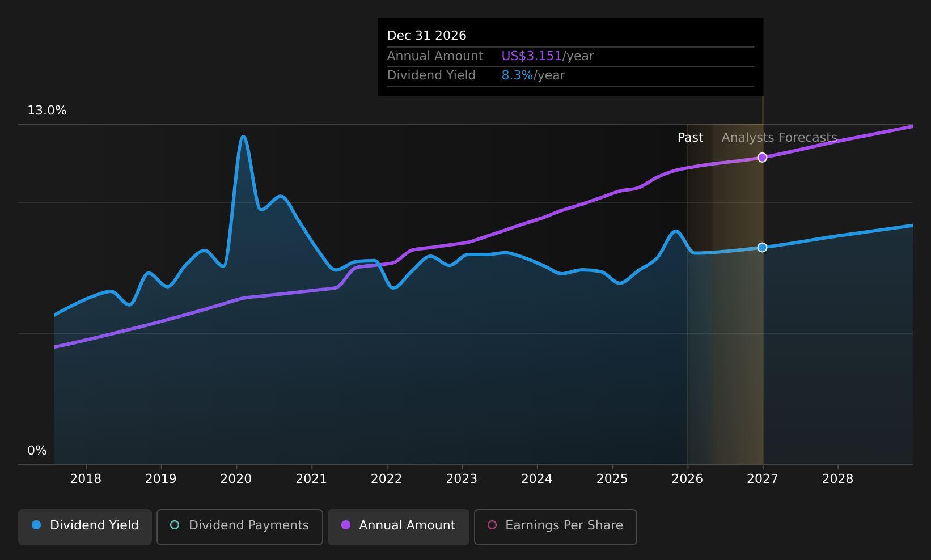Enable the Dividend Payments legend series
Viewport: 931px width, 560px height.
(x=240, y=527)
